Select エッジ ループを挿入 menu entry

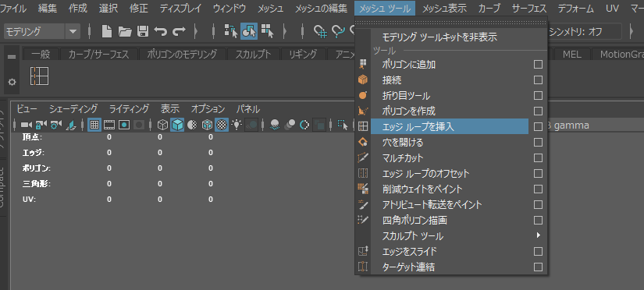pyautogui.click(x=450, y=127)
